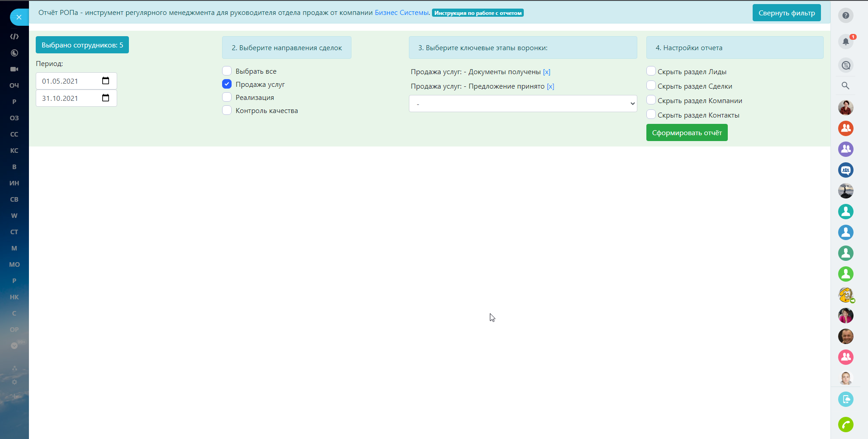
Task: Expand the key funnel stages dropdown
Action: 522,104
